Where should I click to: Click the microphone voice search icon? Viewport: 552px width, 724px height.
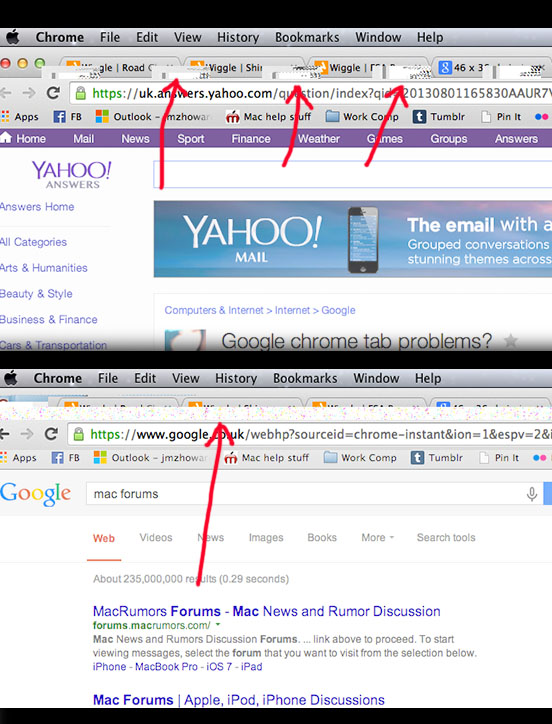click(x=532, y=494)
